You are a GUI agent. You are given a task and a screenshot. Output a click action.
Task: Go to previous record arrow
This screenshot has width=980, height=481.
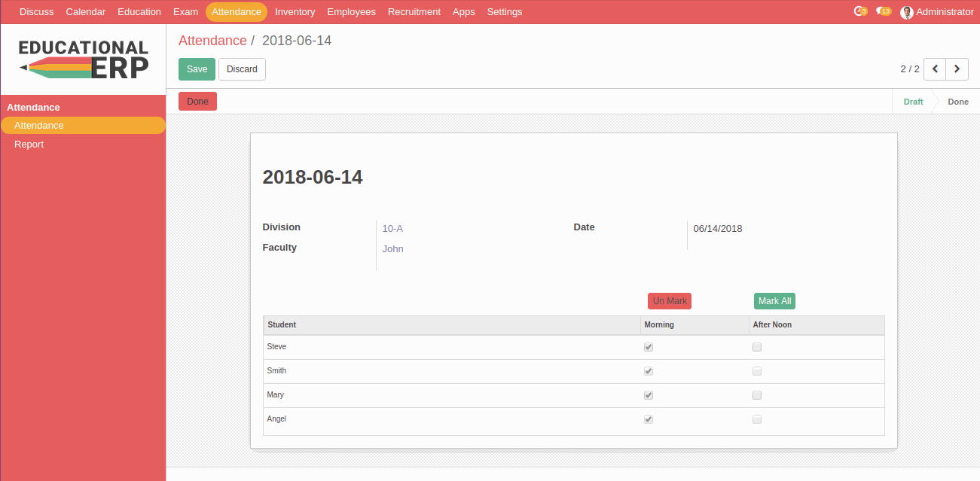point(935,69)
